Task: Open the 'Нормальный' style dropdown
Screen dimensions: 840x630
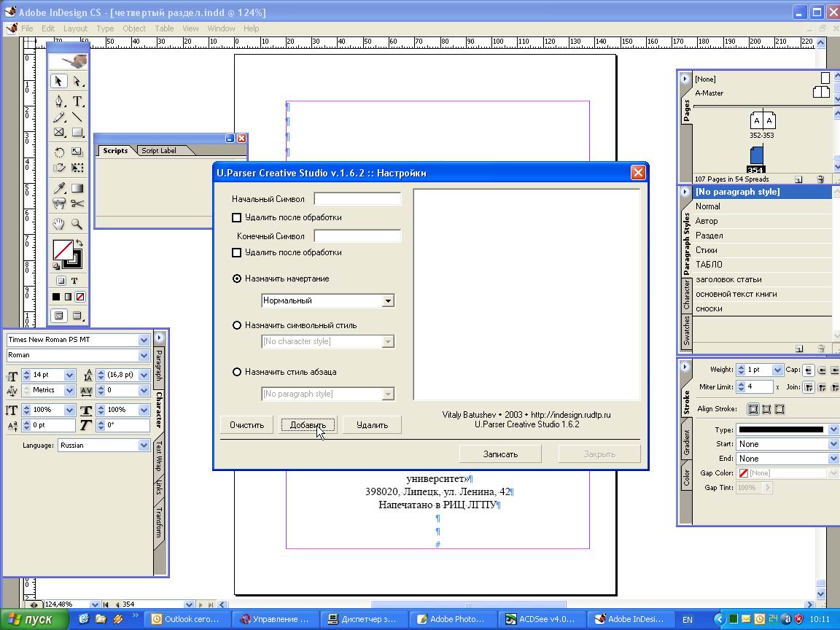Action: point(388,301)
